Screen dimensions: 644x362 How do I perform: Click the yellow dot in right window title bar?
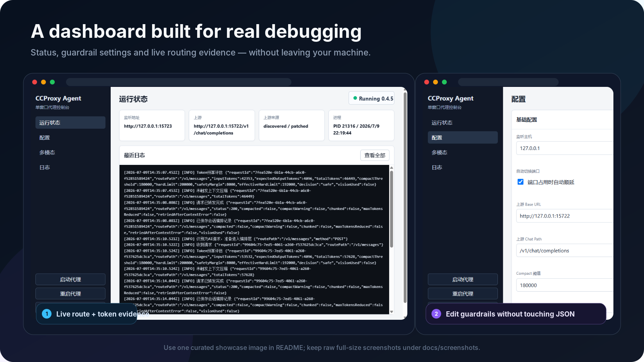[436, 82]
